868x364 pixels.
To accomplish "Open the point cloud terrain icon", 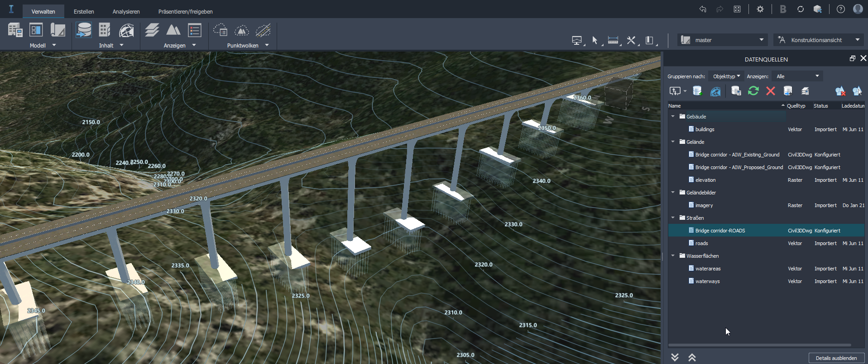I will [x=242, y=30].
